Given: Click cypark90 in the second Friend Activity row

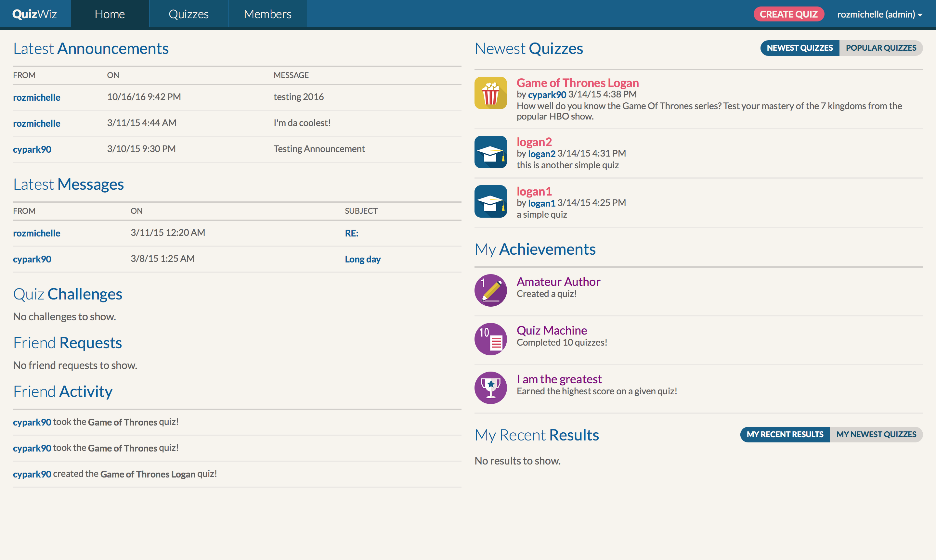Looking at the screenshot, I should pos(32,448).
